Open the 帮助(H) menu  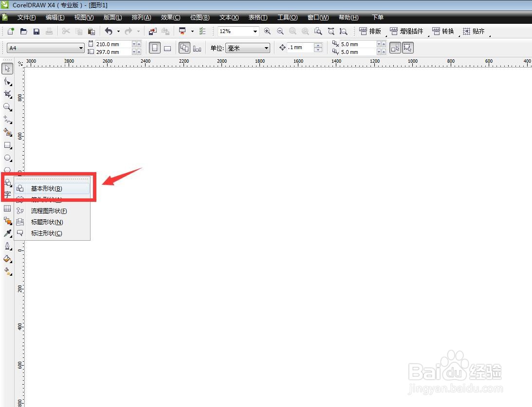(349, 18)
